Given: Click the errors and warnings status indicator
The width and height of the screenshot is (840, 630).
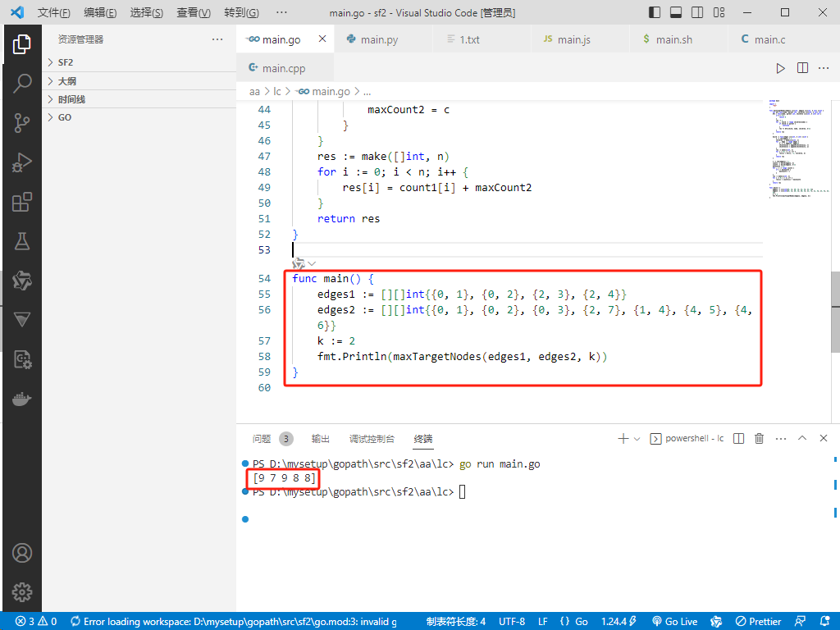Looking at the screenshot, I should coord(36,622).
